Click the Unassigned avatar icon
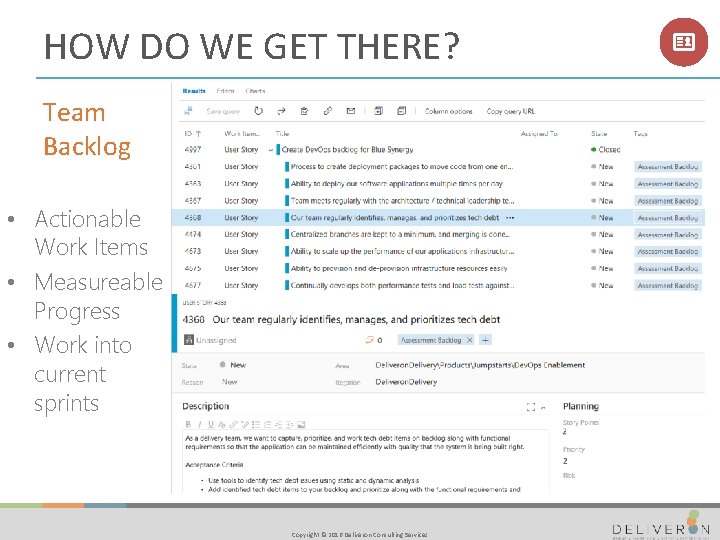Viewport: 720px width, 540px height. 188,340
